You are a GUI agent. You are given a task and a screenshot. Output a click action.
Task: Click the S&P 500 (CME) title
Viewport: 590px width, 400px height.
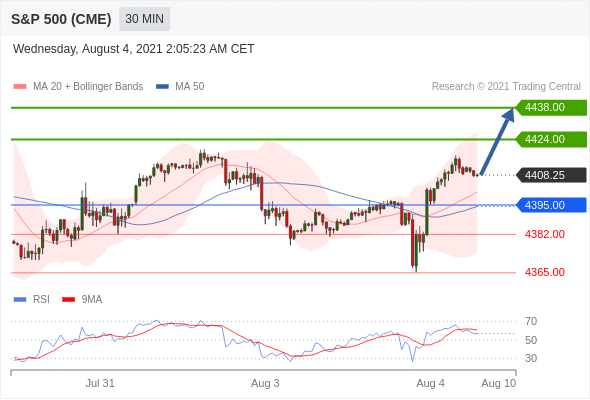pos(61,19)
